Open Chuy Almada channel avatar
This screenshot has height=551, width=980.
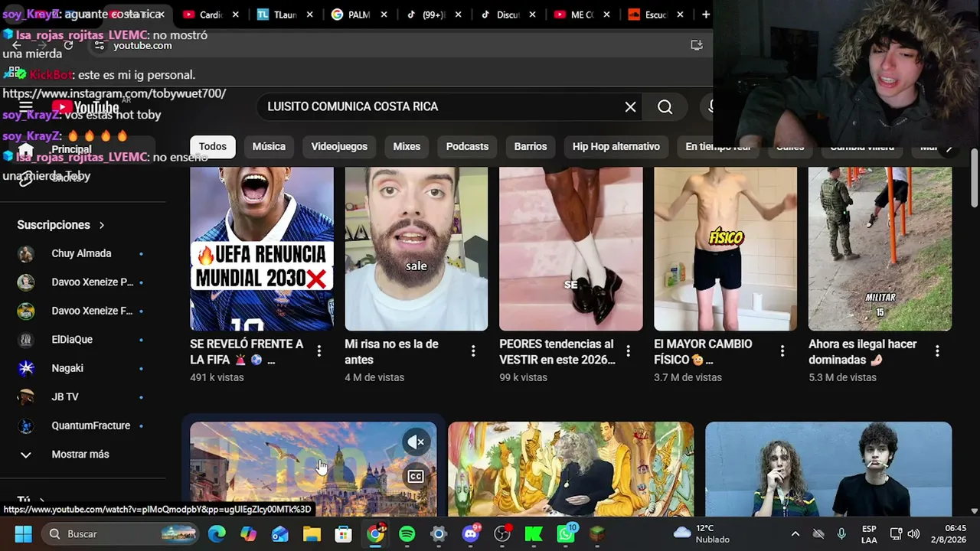tap(26, 254)
